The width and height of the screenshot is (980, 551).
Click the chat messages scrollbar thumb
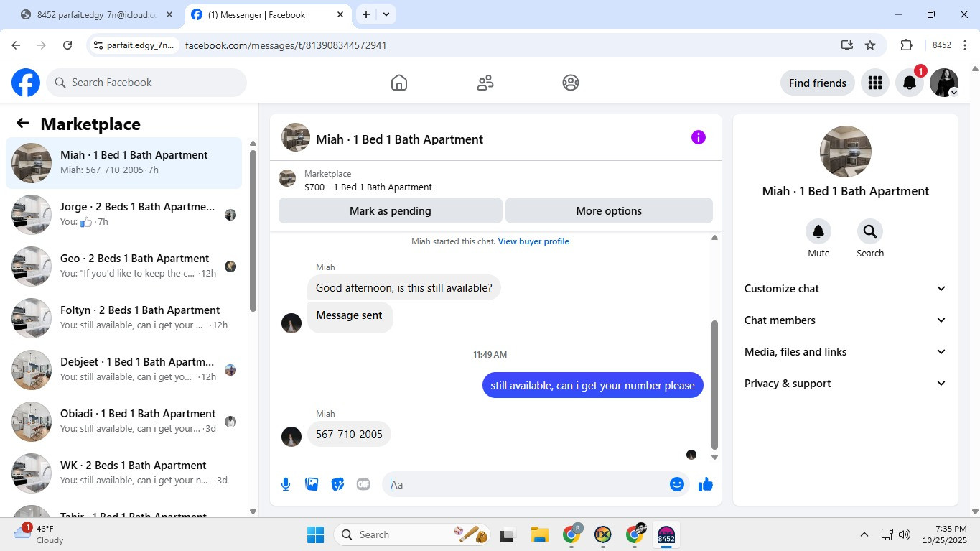point(714,384)
